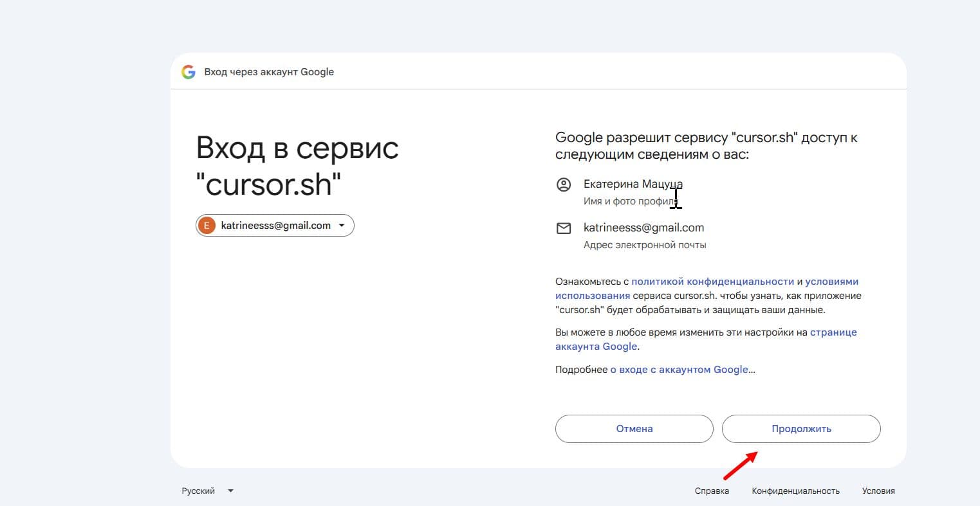Open the Конфиденциальность footer link
This screenshot has width=980, height=506.
point(795,491)
